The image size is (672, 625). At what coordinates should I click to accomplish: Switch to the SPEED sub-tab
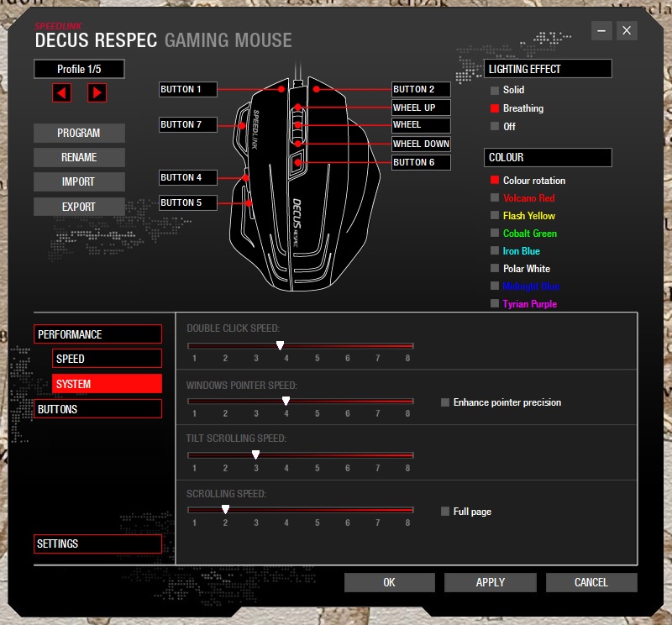click(x=107, y=359)
